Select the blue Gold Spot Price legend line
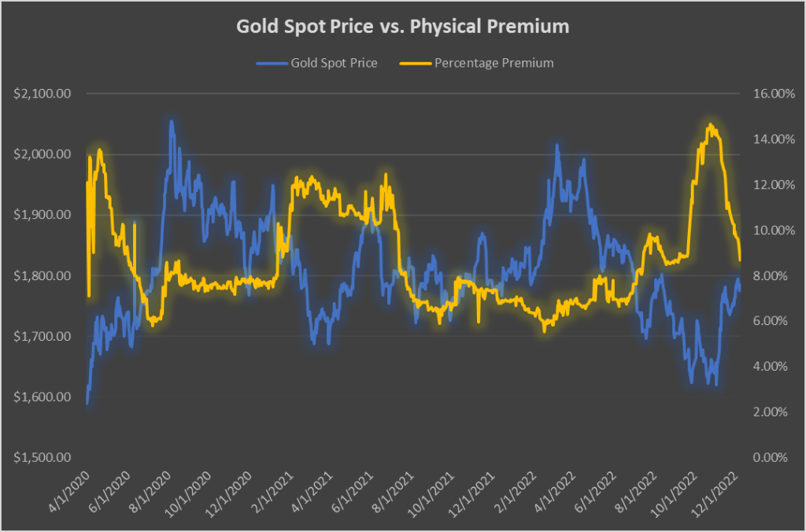Screen dimensions: 806x532 (x=272, y=63)
